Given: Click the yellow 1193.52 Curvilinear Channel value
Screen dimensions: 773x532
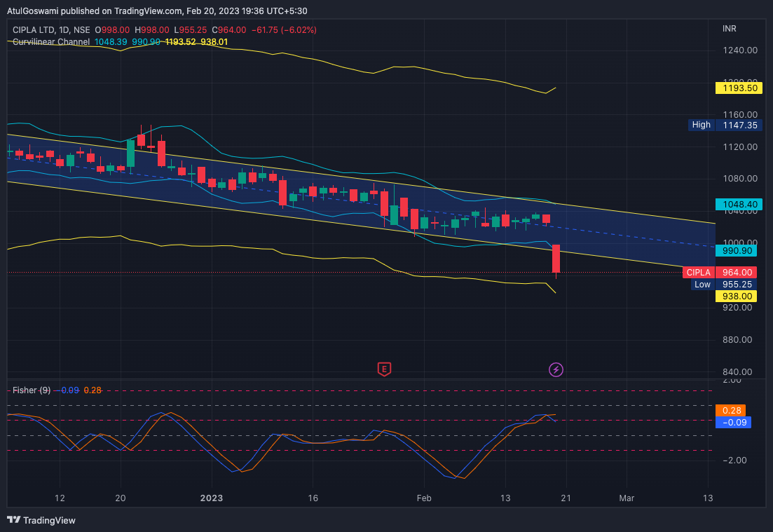Looking at the screenshot, I should click(x=180, y=42).
